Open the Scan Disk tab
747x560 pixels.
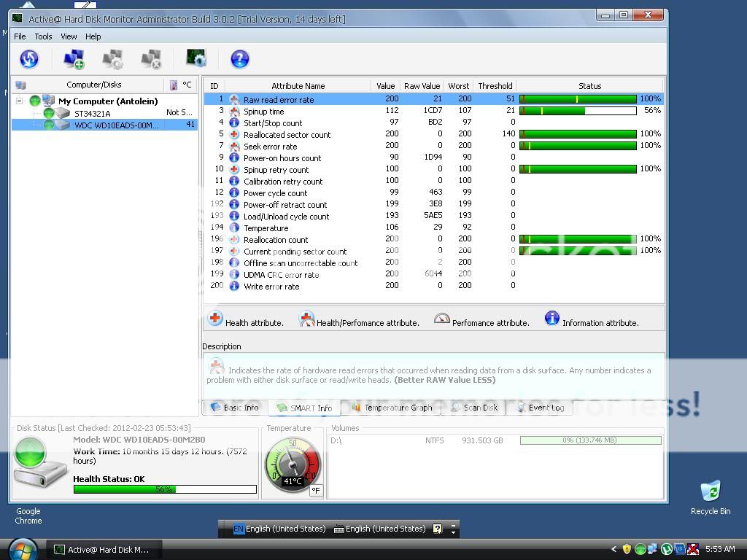(x=475, y=408)
